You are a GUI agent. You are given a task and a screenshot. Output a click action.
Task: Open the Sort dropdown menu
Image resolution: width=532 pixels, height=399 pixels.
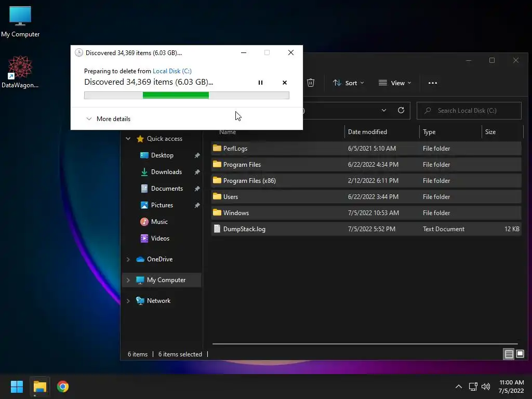click(349, 83)
